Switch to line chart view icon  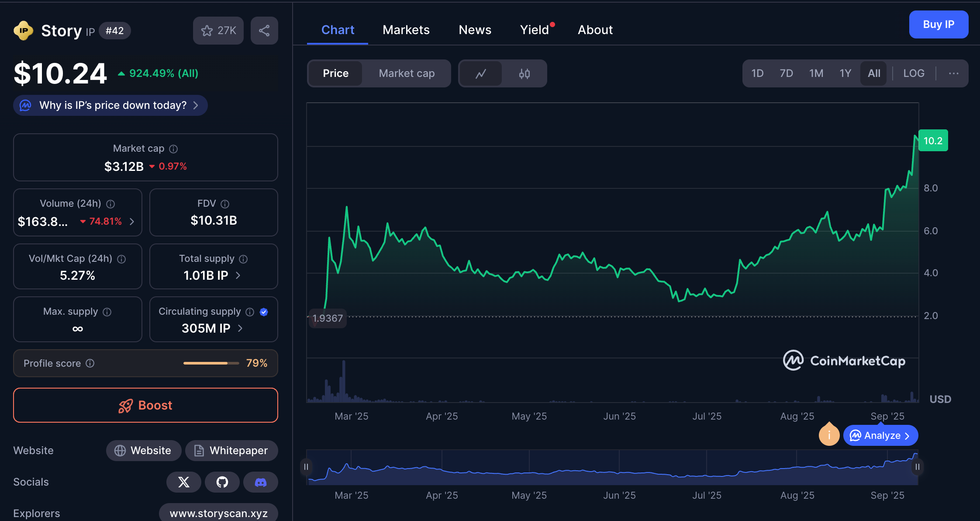point(480,73)
